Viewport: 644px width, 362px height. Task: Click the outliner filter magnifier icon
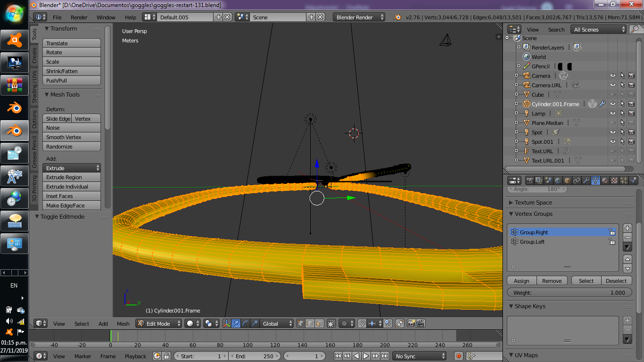coord(635,29)
